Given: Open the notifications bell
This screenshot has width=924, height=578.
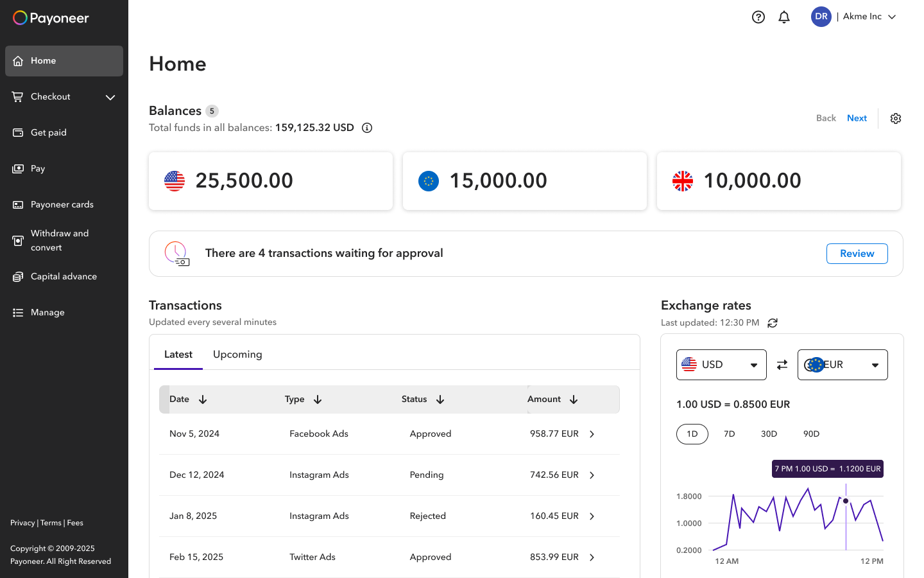Looking at the screenshot, I should tap(784, 17).
